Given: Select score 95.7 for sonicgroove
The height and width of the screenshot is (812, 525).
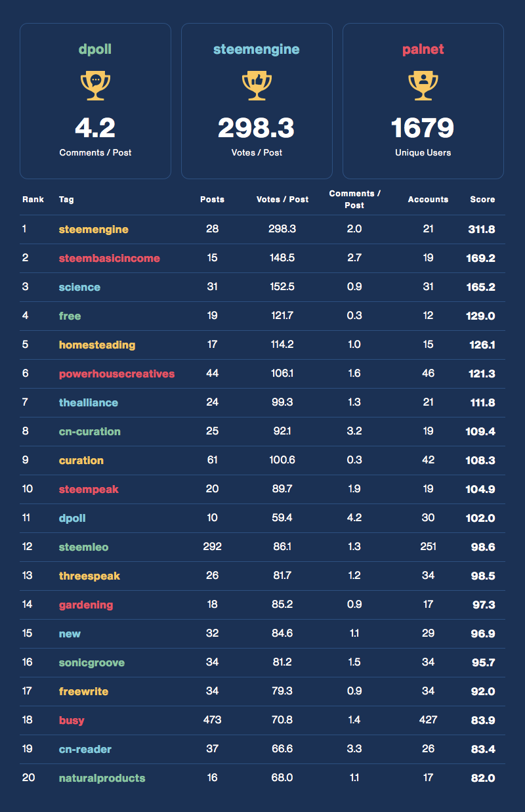Looking at the screenshot, I should [484, 662].
